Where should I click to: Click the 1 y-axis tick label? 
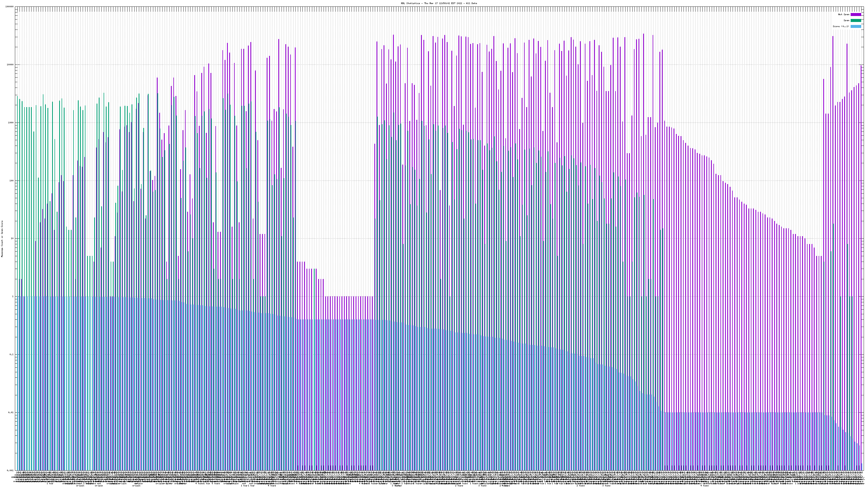click(13, 297)
